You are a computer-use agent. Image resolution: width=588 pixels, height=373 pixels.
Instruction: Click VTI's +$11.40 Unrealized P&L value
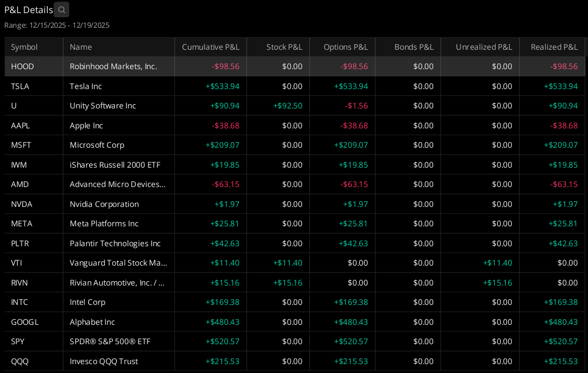click(498, 263)
